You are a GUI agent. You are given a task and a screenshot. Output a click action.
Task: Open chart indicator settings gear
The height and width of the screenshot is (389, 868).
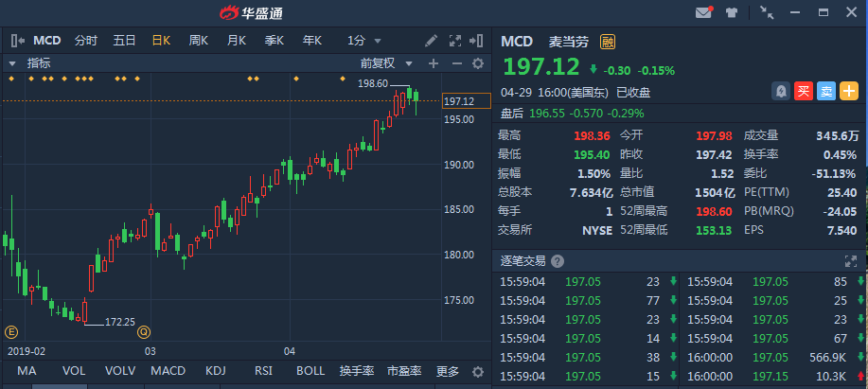pos(478,63)
